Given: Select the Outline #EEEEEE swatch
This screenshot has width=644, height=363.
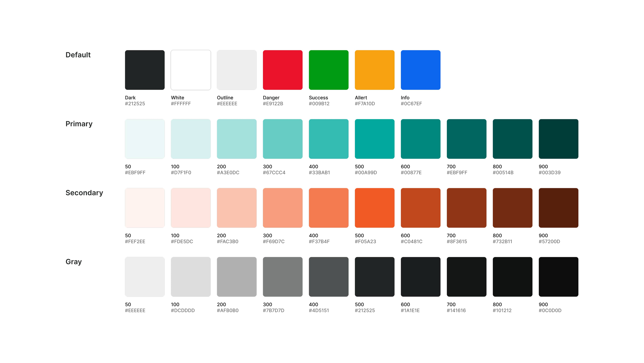Looking at the screenshot, I should 237,70.
